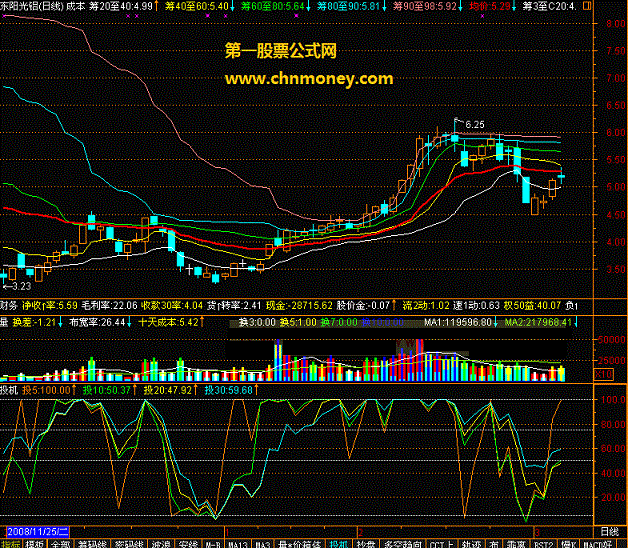Screen dimensions: 628x548
Task: Click the 6.25 high price label
Action: [x=475, y=125]
